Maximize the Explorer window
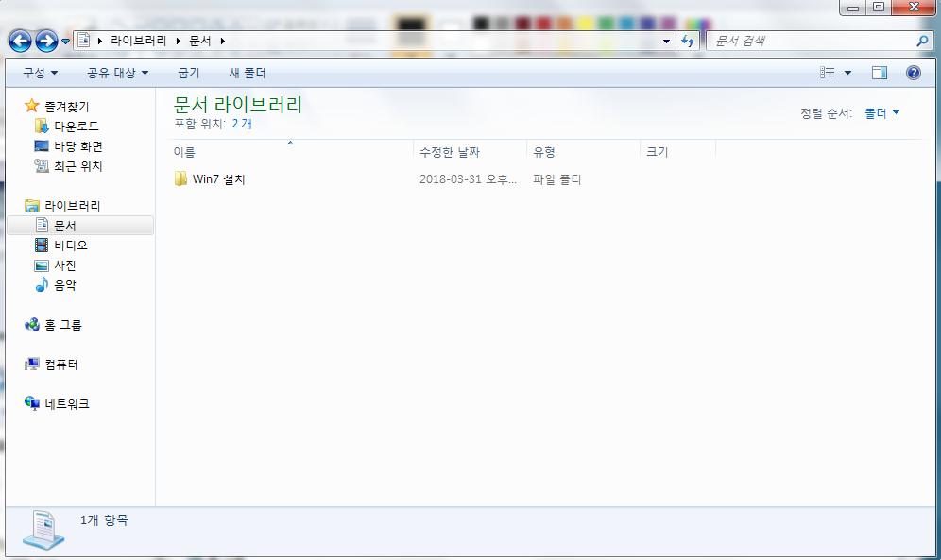 879,8
